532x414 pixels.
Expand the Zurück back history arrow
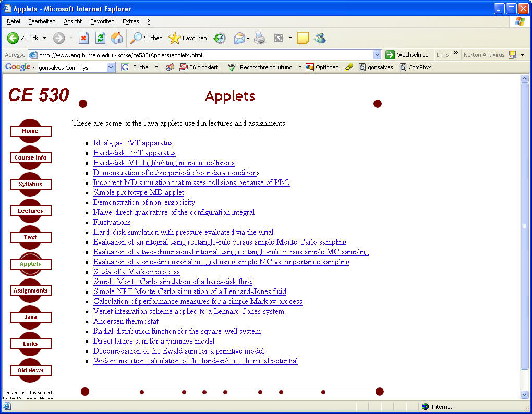tap(44, 38)
